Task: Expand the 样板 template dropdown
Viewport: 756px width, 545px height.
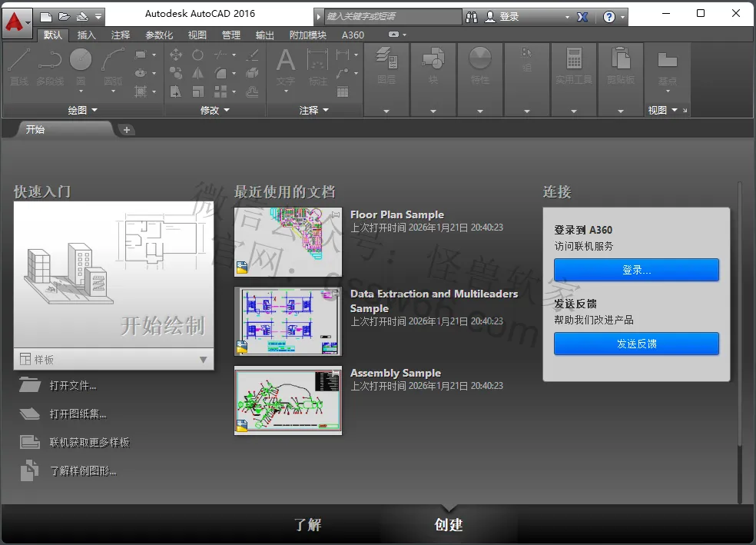Action: [204, 360]
